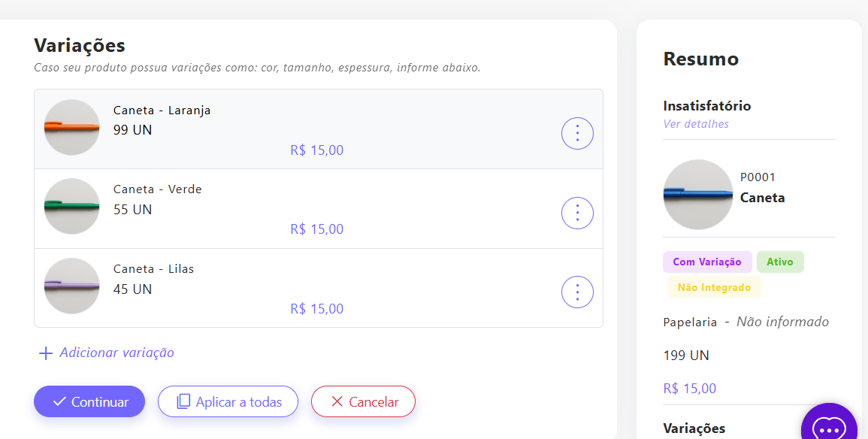Open Ver detalhes link in Resumo
This screenshot has height=439, width=868.
click(696, 124)
